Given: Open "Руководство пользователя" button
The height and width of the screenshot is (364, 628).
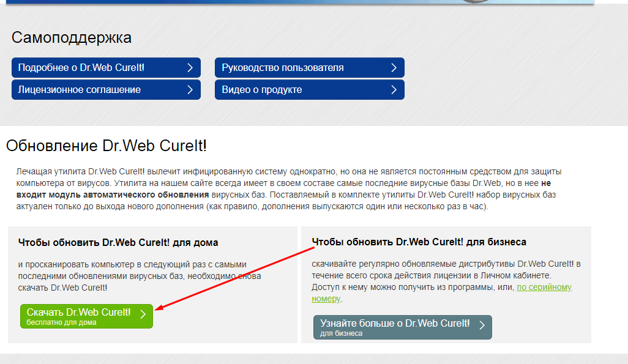Looking at the screenshot, I should point(310,68).
